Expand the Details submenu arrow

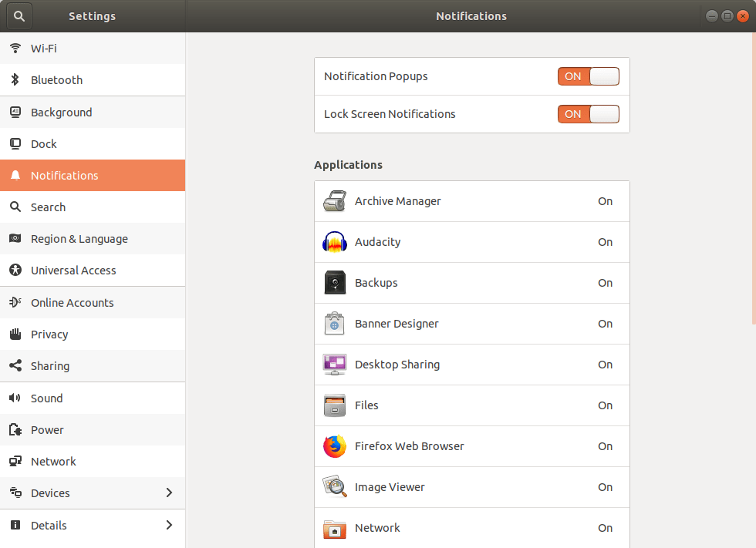point(169,526)
